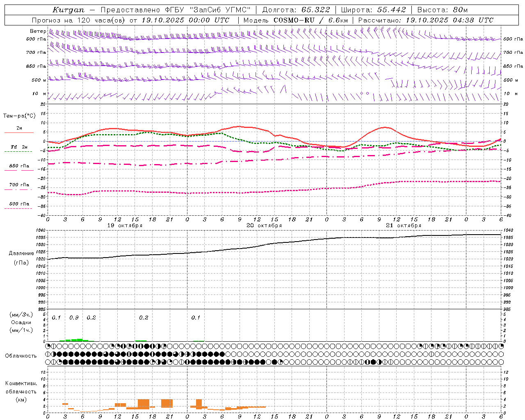
Task: Select the 850 гПа temperature legend entry
Action: [x=19, y=166]
